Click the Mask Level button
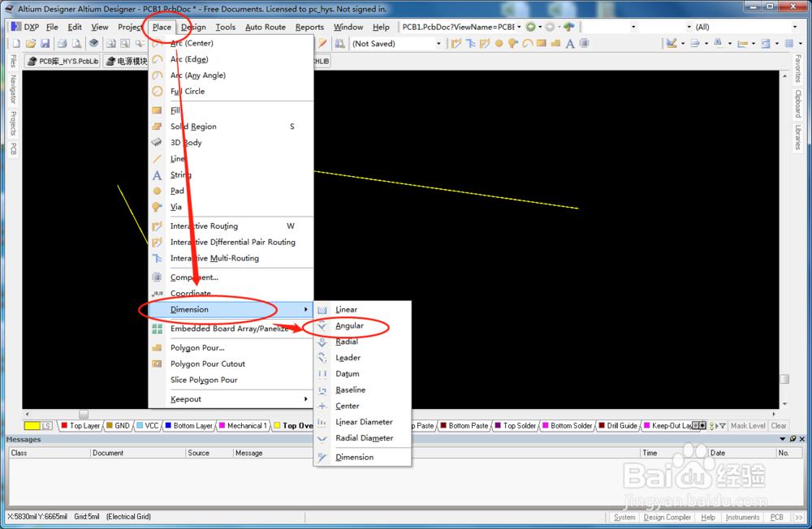This screenshot has height=529, width=812. coord(747,425)
